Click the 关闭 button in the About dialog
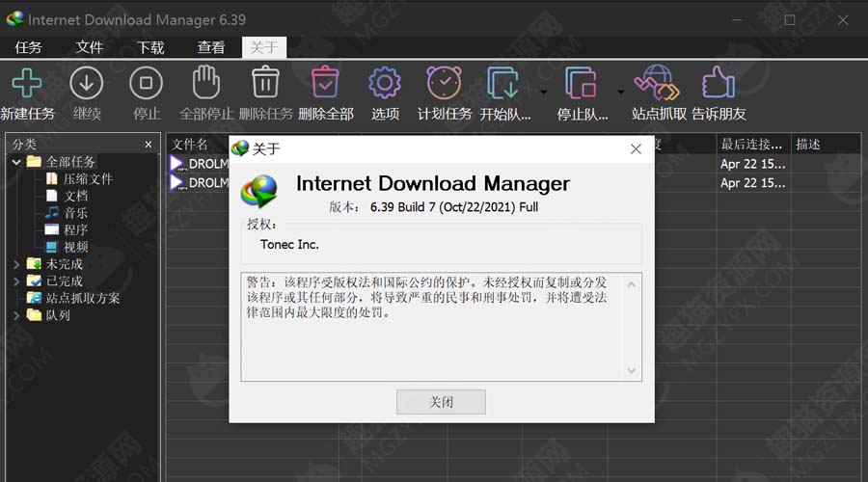Screen dimensions: 868x482 [441, 402]
